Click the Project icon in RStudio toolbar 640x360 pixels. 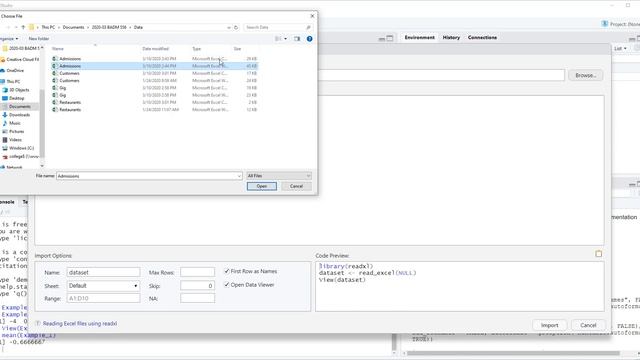pos(605,24)
